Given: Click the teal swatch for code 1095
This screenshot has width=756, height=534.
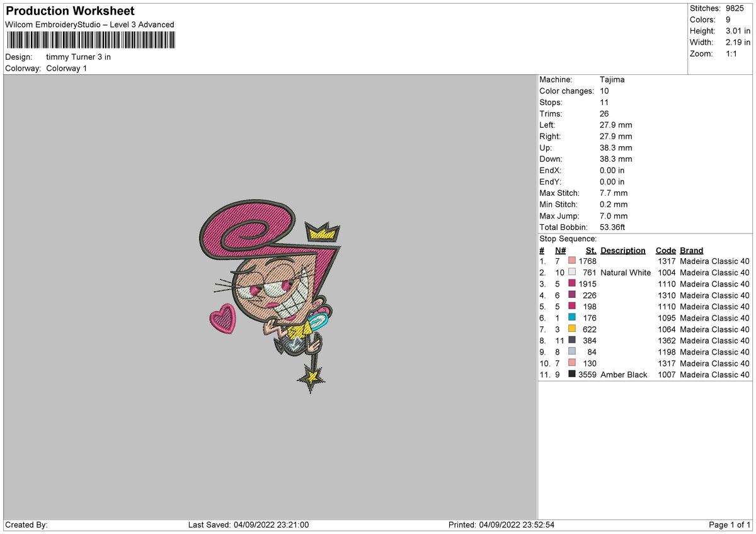Looking at the screenshot, I should (x=572, y=318).
